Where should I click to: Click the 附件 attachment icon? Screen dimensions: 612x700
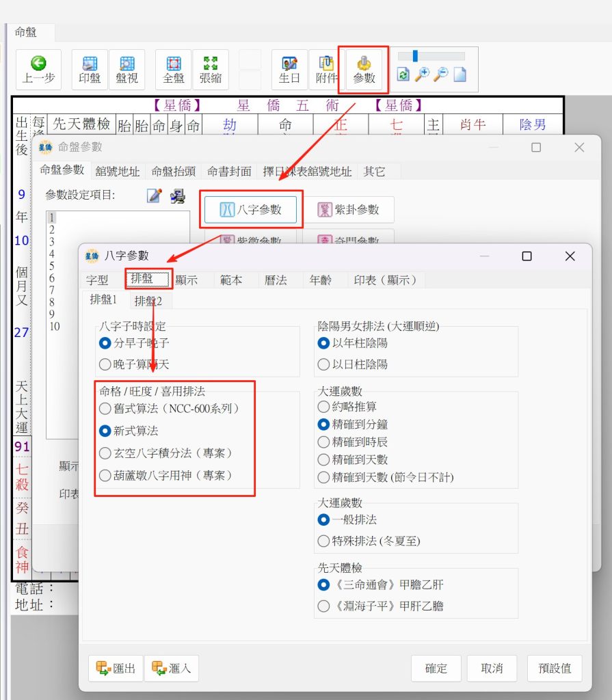[326, 70]
